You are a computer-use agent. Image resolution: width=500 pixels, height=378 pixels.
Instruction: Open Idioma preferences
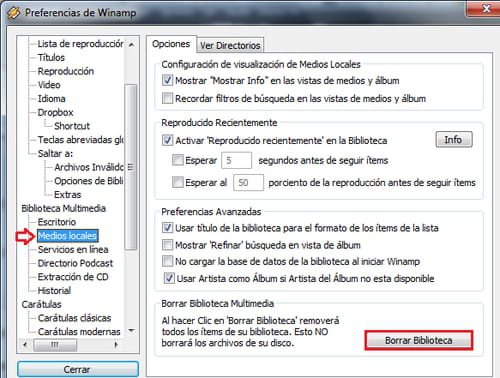(51, 99)
